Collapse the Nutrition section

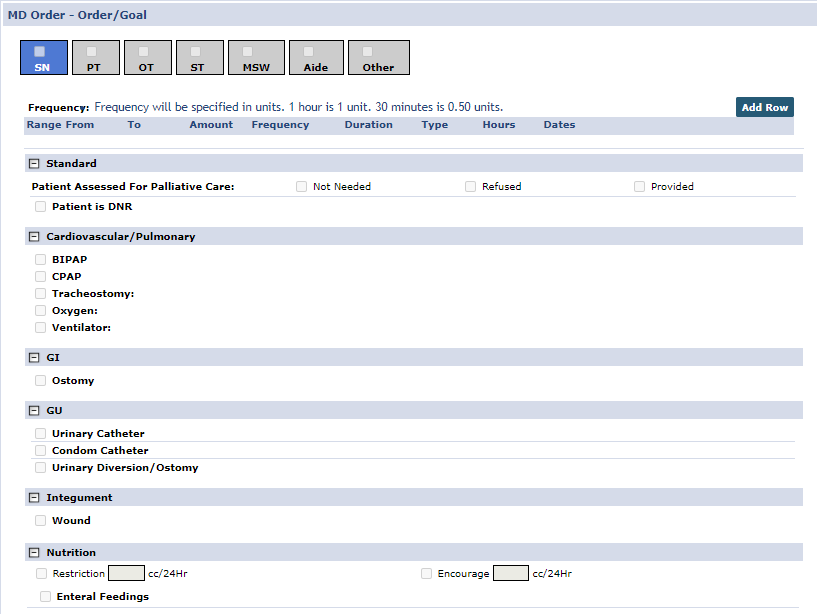(x=33, y=552)
